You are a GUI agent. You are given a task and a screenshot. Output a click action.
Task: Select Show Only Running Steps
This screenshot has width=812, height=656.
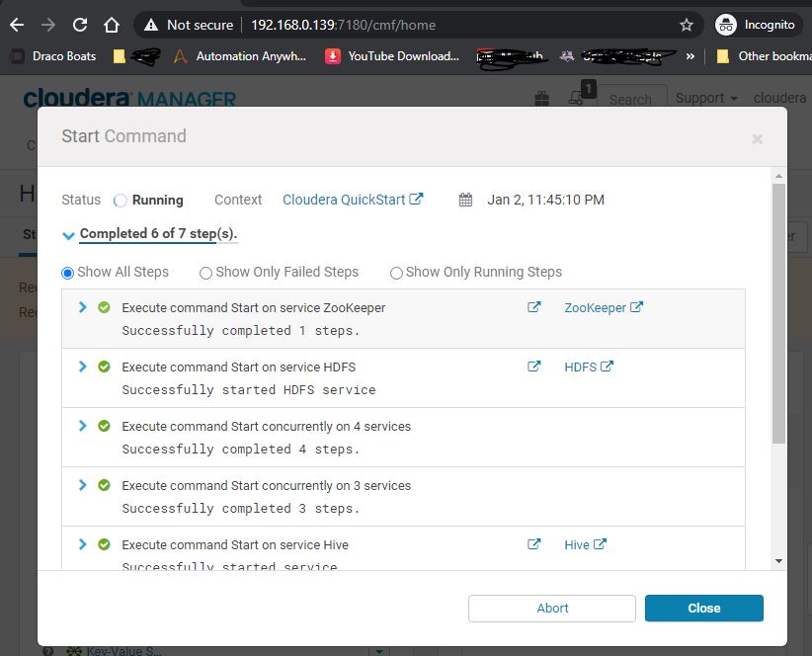[x=396, y=273]
